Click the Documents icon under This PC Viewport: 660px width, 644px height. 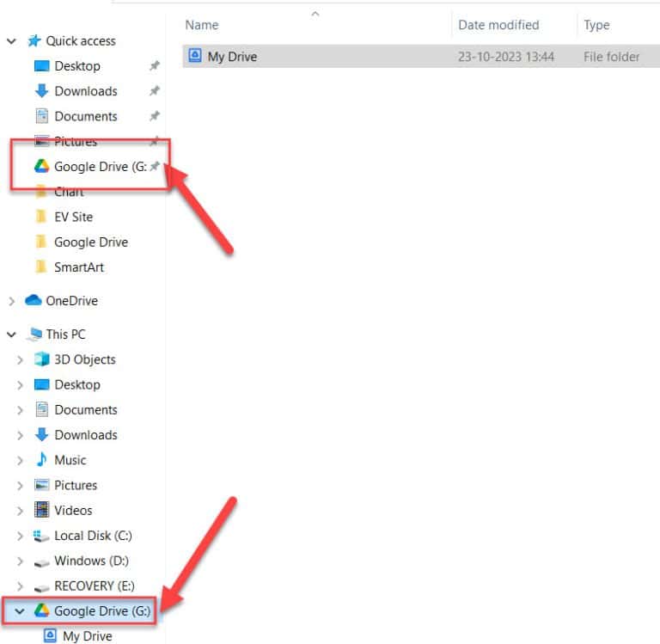tap(41, 409)
